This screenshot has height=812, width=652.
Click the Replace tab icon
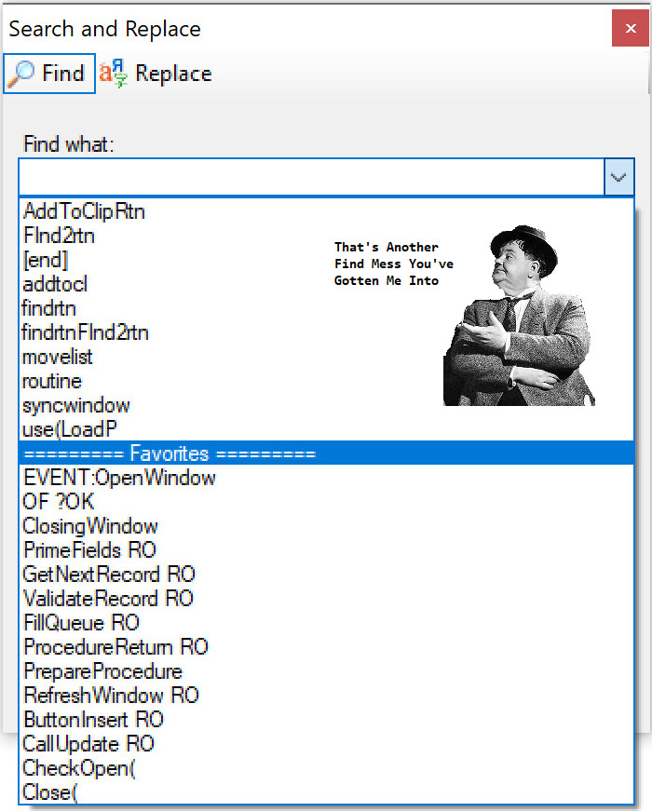(113, 74)
